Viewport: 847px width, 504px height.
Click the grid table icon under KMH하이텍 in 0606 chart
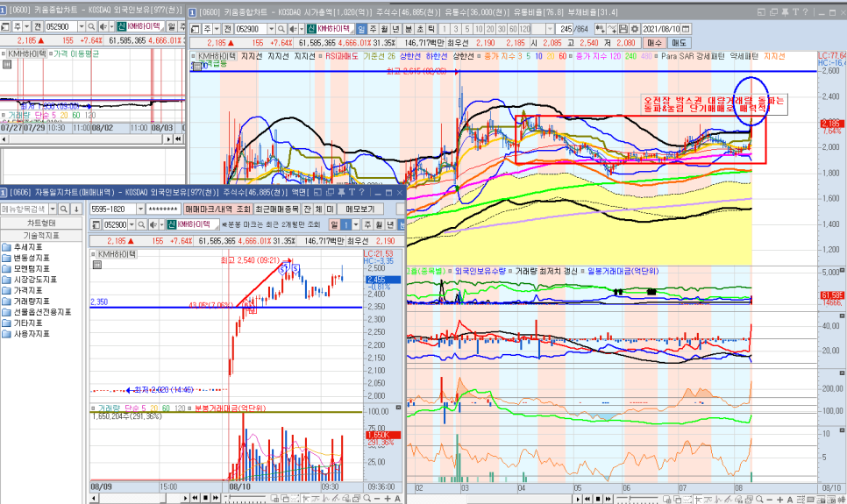[97, 265]
